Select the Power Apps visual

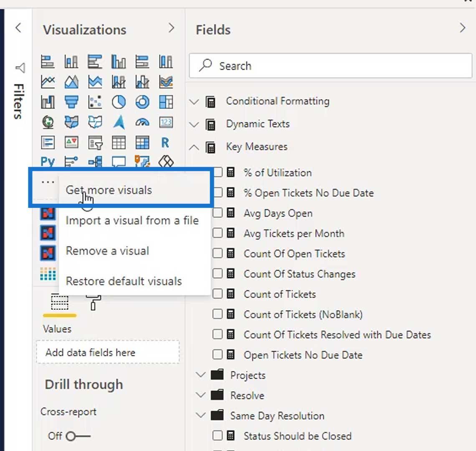coord(166,161)
